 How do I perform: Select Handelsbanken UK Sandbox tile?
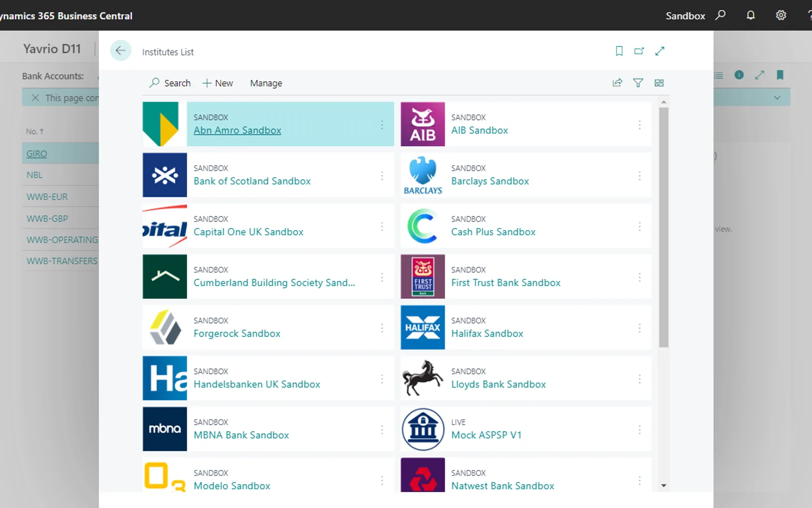pos(268,378)
